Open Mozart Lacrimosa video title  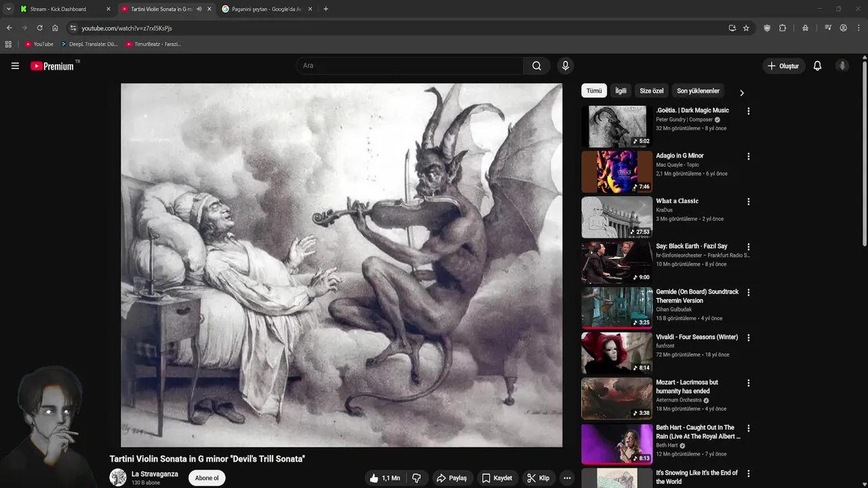pos(686,386)
